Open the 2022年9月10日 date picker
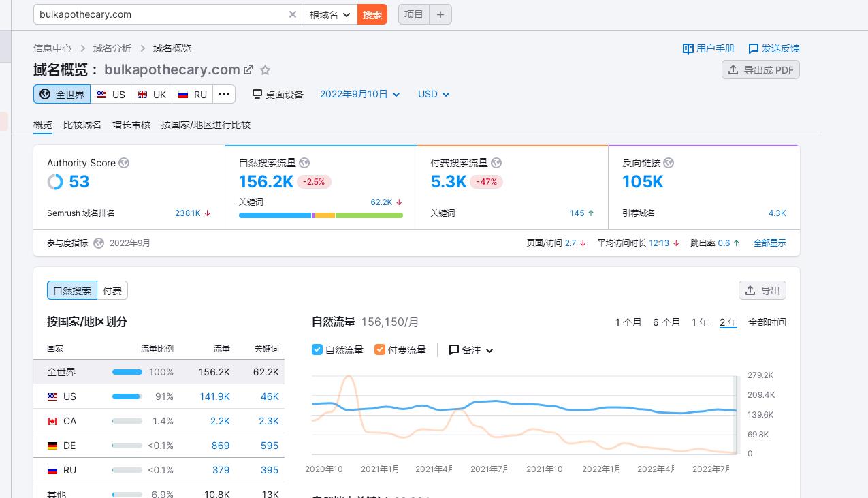868x498 pixels. click(360, 94)
